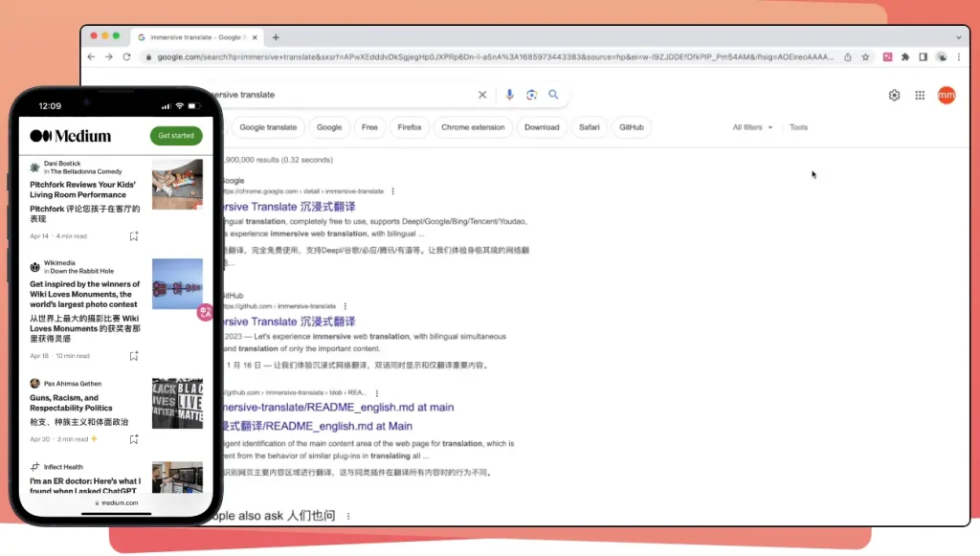Bookmark the Guns, Racism article on phone
980x556 pixels.
(134, 439)
